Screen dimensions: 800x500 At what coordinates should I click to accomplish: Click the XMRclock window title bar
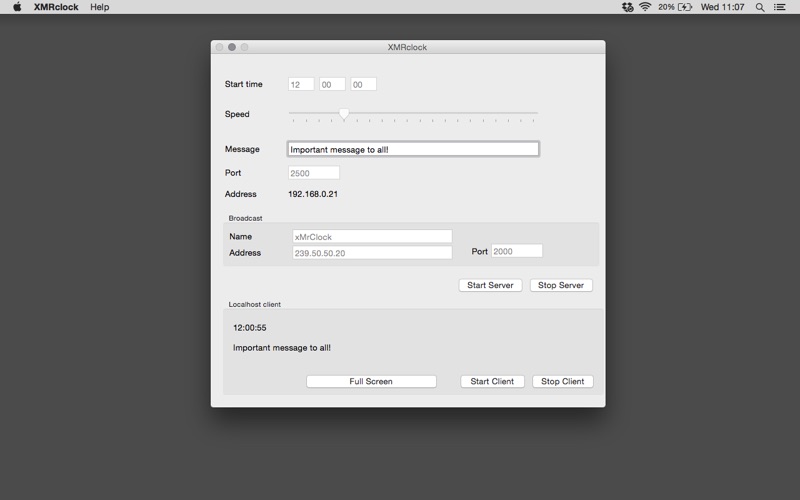[407, 47]
